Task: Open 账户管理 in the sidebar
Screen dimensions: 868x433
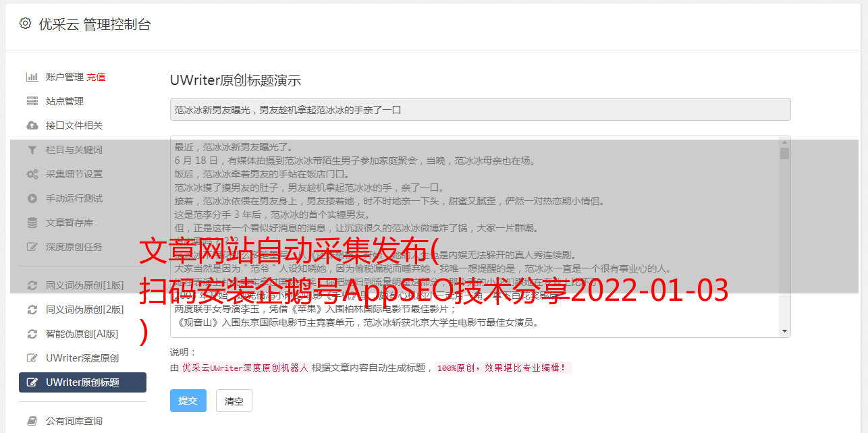Action: 64,77
